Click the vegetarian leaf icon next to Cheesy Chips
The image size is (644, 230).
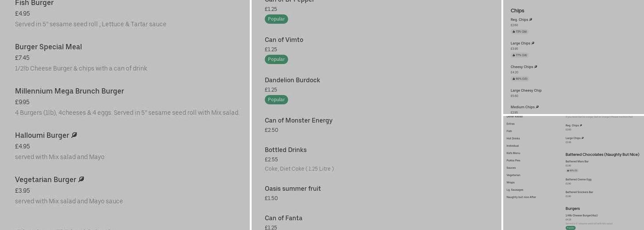[x=536, y=67]
